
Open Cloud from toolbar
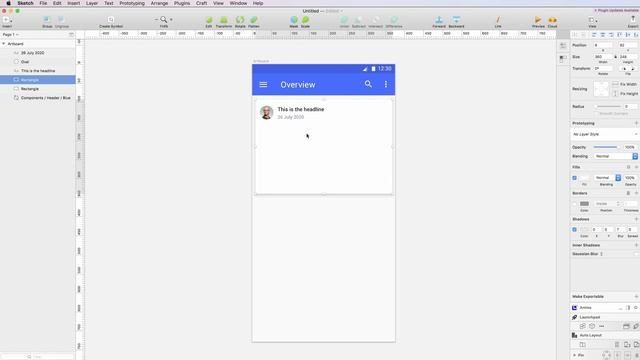click(552, 20)
